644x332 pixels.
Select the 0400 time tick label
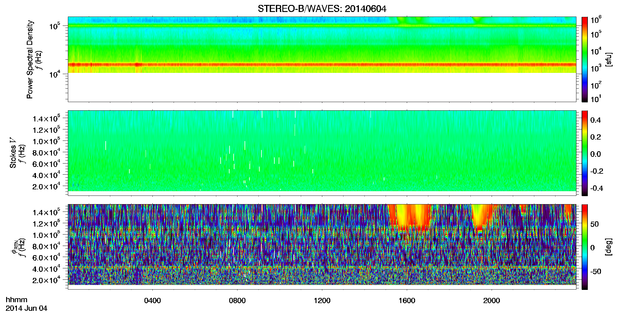152,301
